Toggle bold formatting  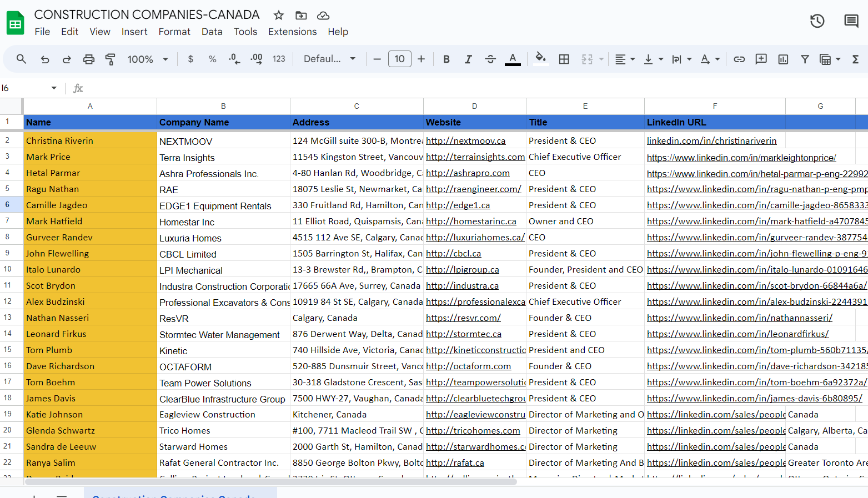tap(446, 59)
